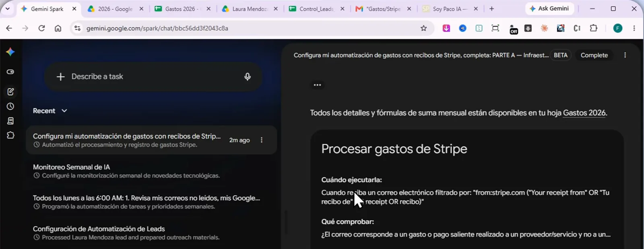The height and width of the screenshot is (249, 644).
Task: Go back to the previous page
Action: click(9, 28)
